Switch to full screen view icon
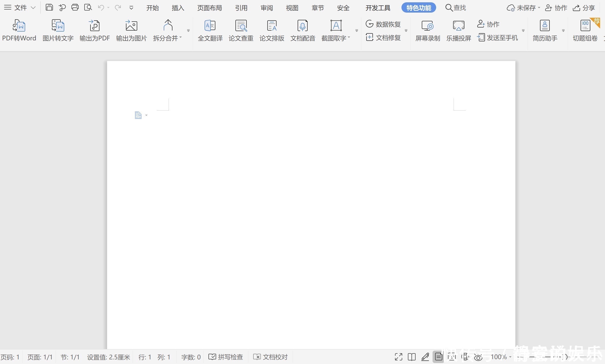605x364 pixels. (398, 357)
